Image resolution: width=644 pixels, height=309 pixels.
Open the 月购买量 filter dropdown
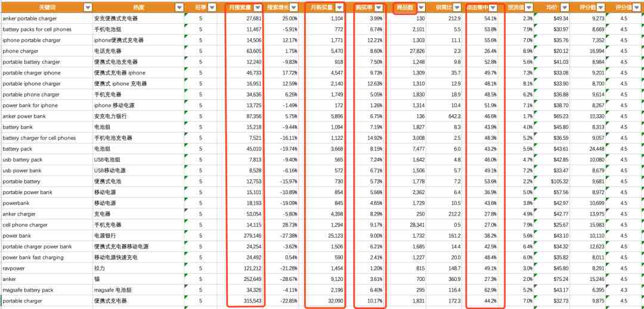339,7
